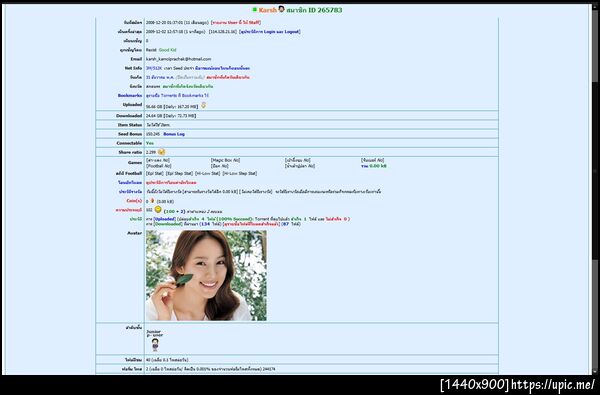Click the green online status icon beside Karsh
Screen dimensions: 600x395
point(255,9)
